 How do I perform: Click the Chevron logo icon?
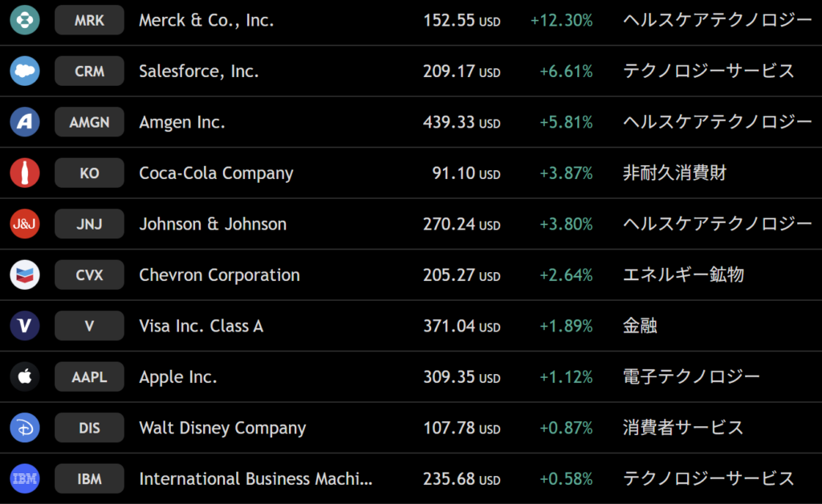click(x=25, y=274)
